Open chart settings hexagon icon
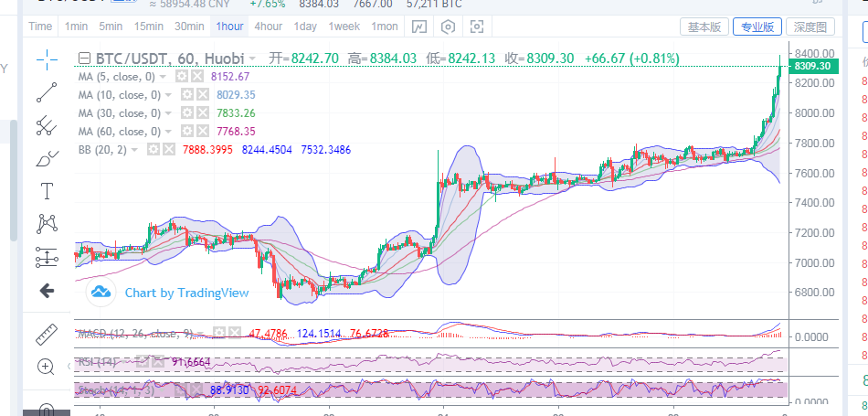868x416 pixels. [x=448, y=27]
